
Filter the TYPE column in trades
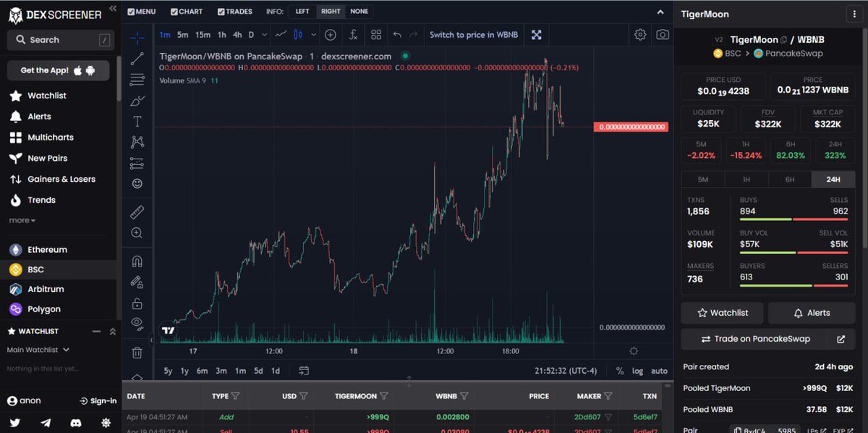click(235, 396)
